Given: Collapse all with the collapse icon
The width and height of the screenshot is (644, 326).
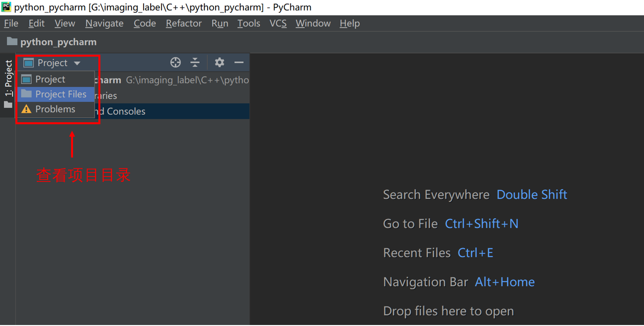Looking at the screenshot, I should [195, 63].
